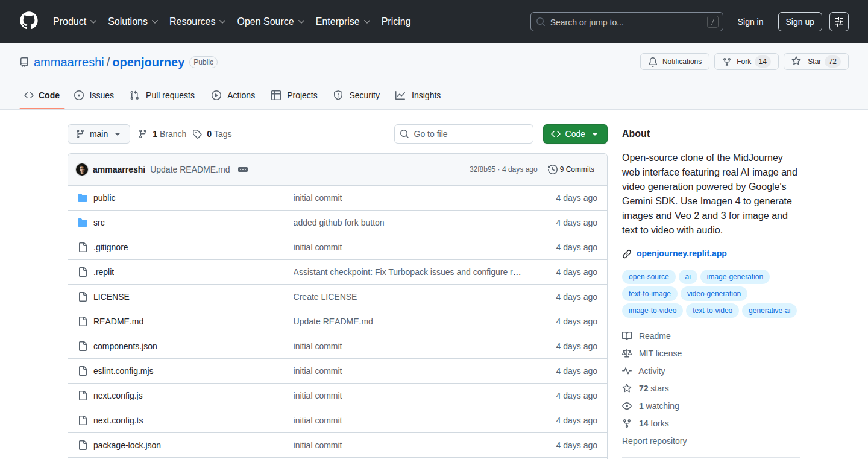Viewport: 868px width, 459px height.
Task: Click the .gitignore file icon
Action: pos(83,247)
